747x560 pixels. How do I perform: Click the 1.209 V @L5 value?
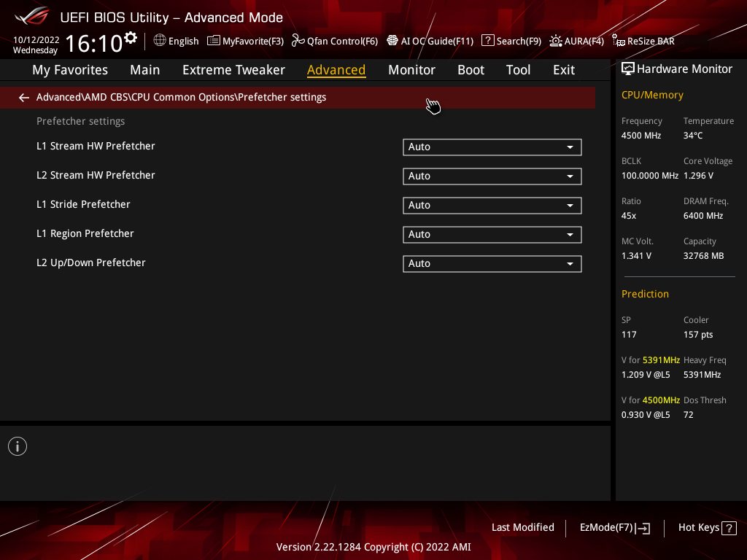point(646,375)
